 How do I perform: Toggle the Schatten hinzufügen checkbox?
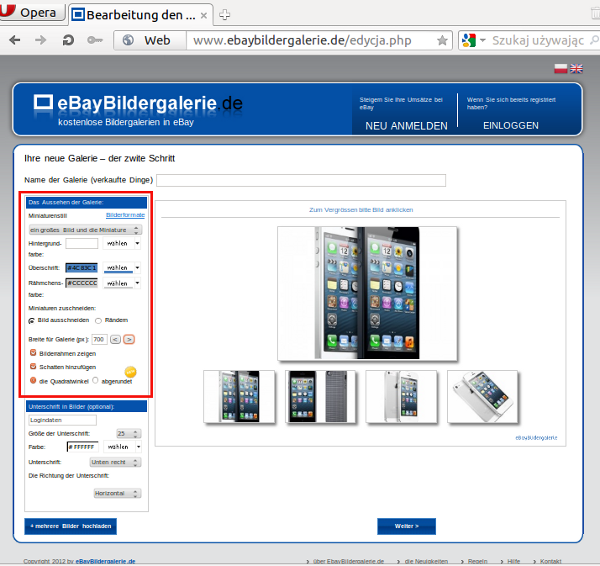33,366
